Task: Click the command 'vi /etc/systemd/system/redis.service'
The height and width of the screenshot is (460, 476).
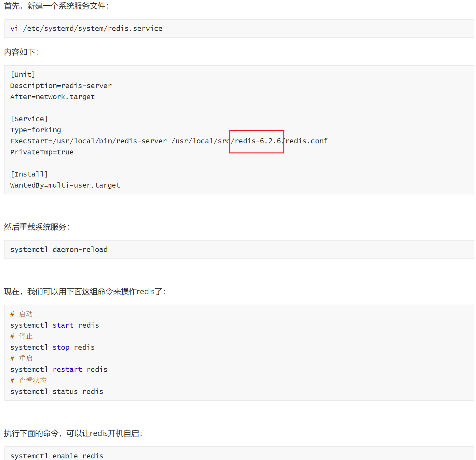Action: point(86,29)
